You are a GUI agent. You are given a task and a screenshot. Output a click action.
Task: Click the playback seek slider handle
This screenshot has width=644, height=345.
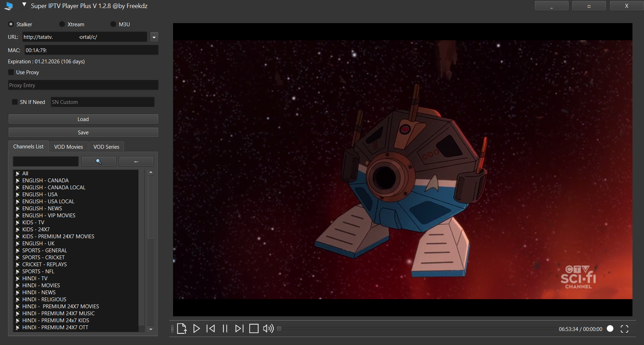click(x=279, y=329)
